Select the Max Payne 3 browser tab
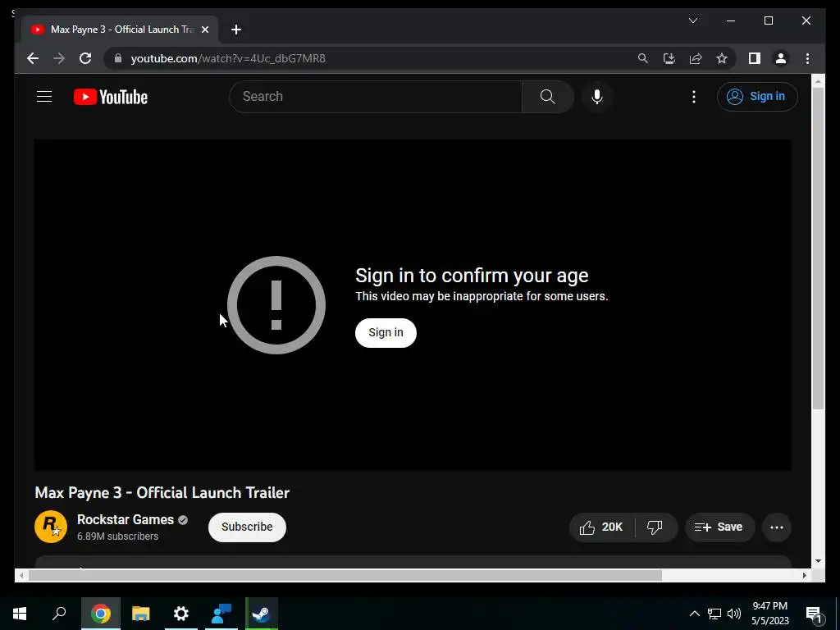The width and height of the screenshot is (840, 630). click(x=121, y=30)
